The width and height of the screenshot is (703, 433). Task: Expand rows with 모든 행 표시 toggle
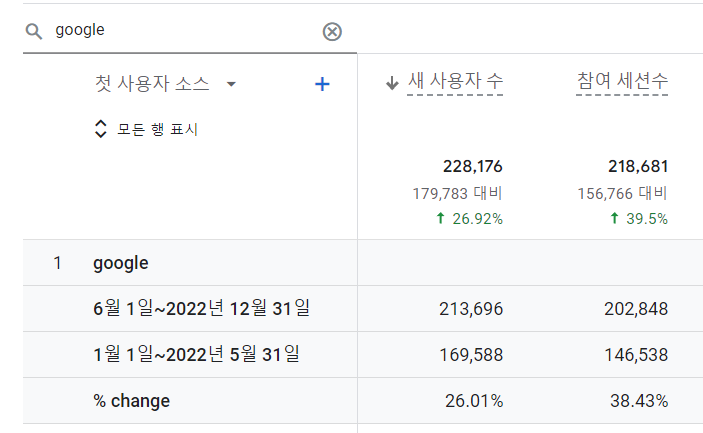(x=147, y=129)
